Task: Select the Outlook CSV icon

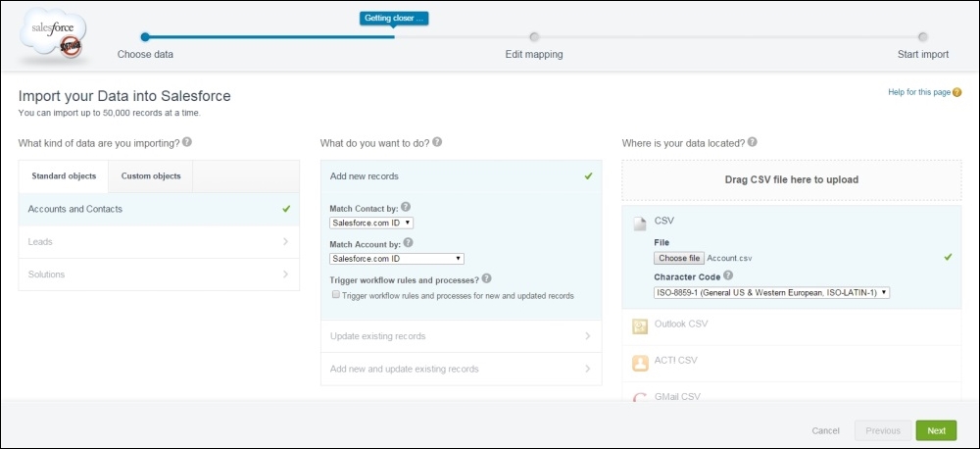Action: (x=640, y=325)
